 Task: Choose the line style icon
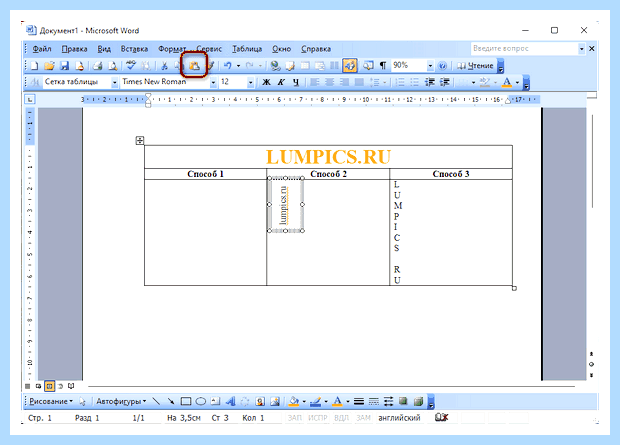coord(359,401)
